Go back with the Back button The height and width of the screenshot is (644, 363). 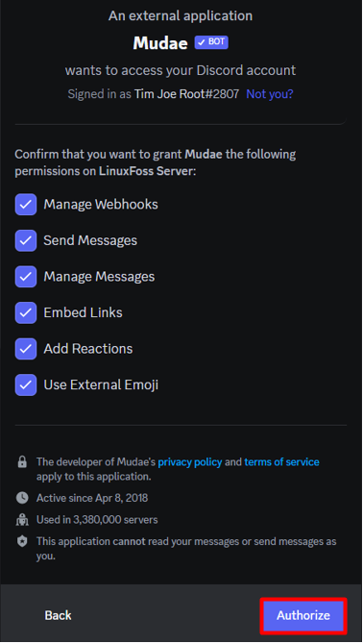tap(58, 615)
